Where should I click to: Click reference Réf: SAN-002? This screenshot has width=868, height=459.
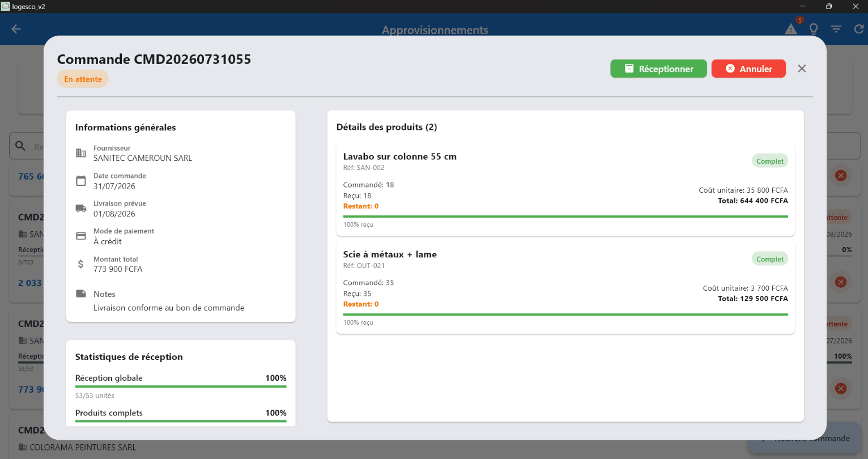(364, 168)
